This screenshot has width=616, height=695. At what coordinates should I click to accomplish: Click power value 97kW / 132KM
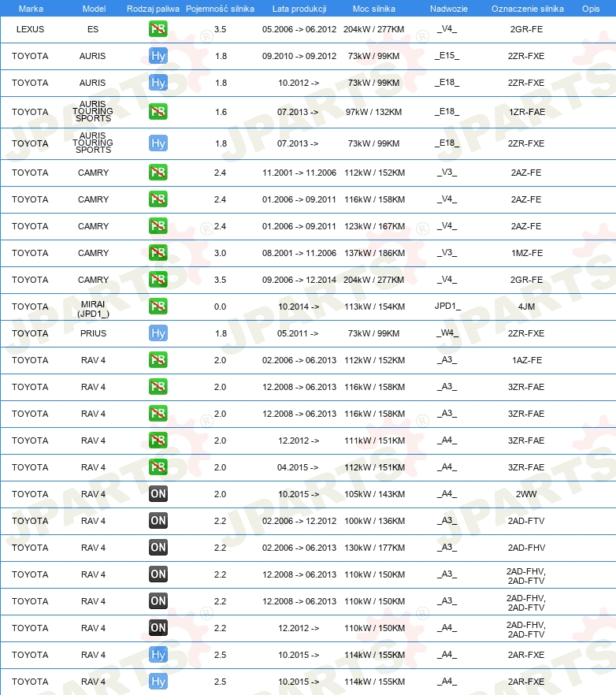(x=374, y=112)
